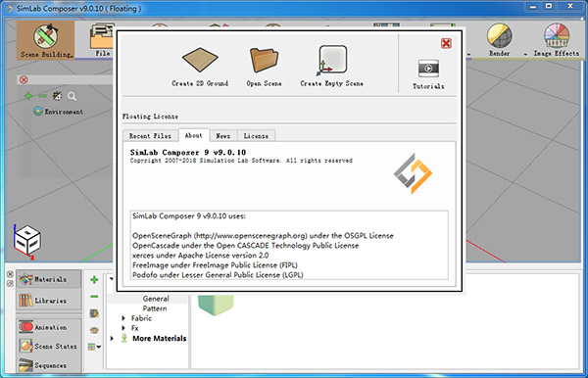Select the Environment node in scene tree
Image resolution: width=588 pixels, height=378 pixels.
[x=58, y=112]
